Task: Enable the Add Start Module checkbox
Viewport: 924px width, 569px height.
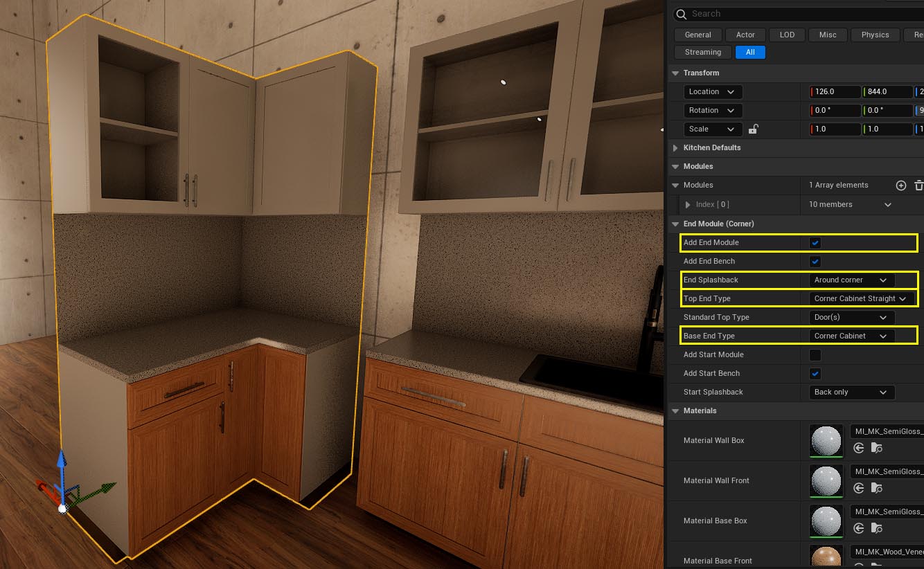Action: pos(815,354)
